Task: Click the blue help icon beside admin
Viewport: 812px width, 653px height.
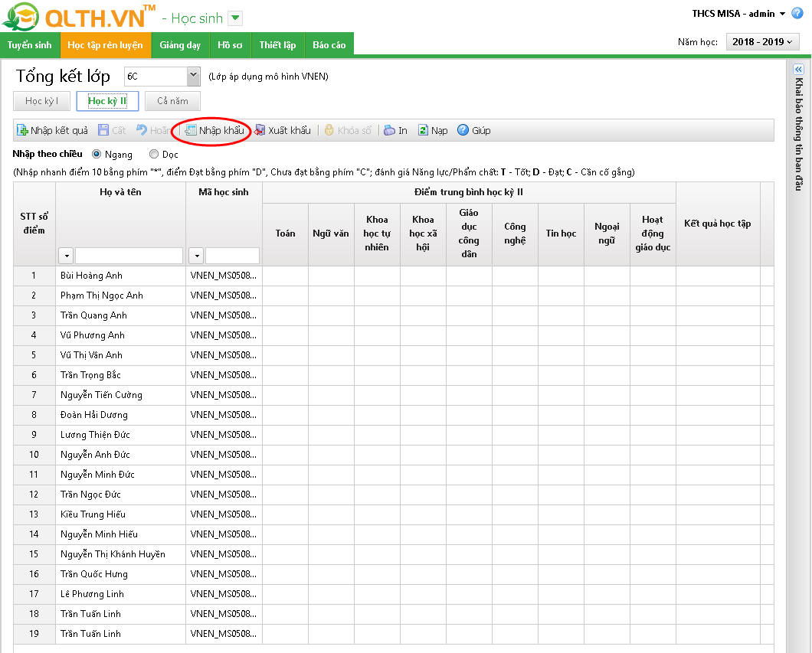Action: tap(797, 14)
